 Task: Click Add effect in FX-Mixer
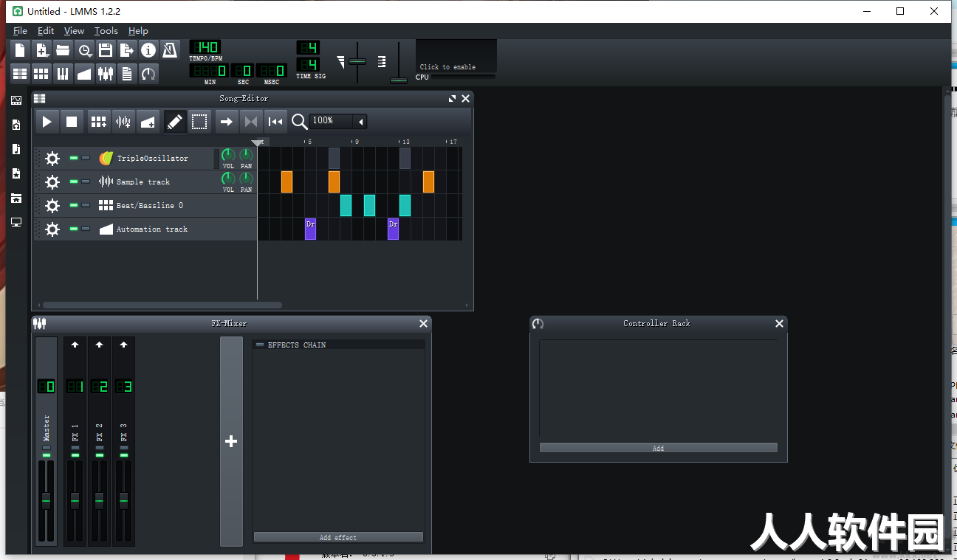[338, 537]
